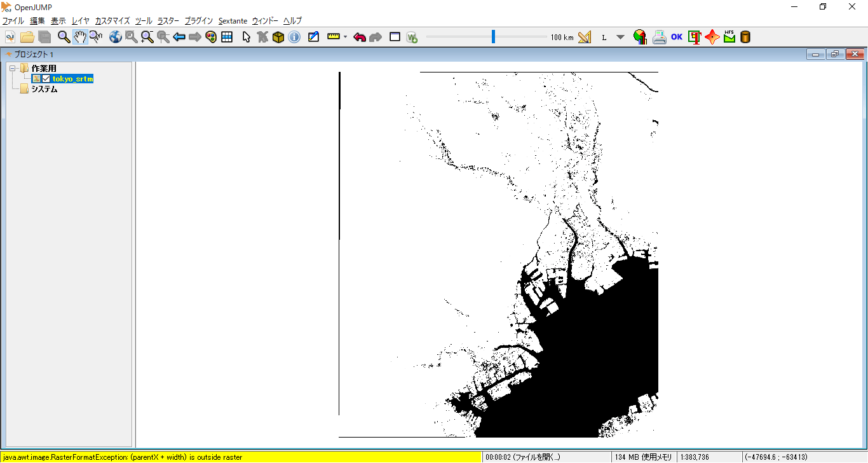The height and width of the screenshot is (463, 868).
Task: Select the magnifier Zoom In/Out tool
Action: 64,37
